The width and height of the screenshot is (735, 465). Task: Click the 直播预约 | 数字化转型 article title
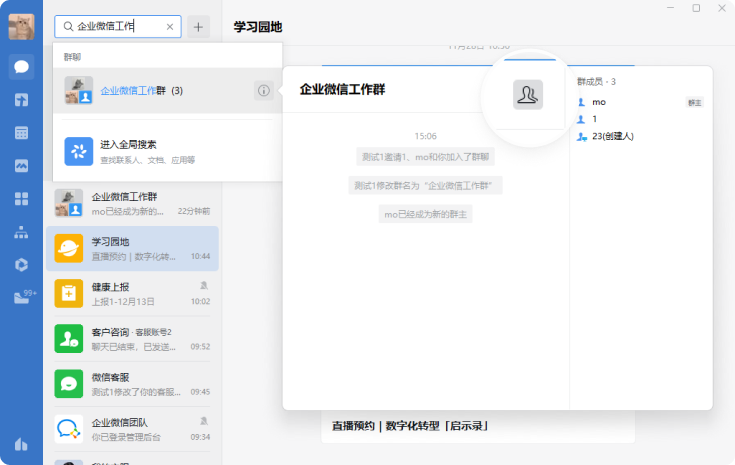point(411,426)
